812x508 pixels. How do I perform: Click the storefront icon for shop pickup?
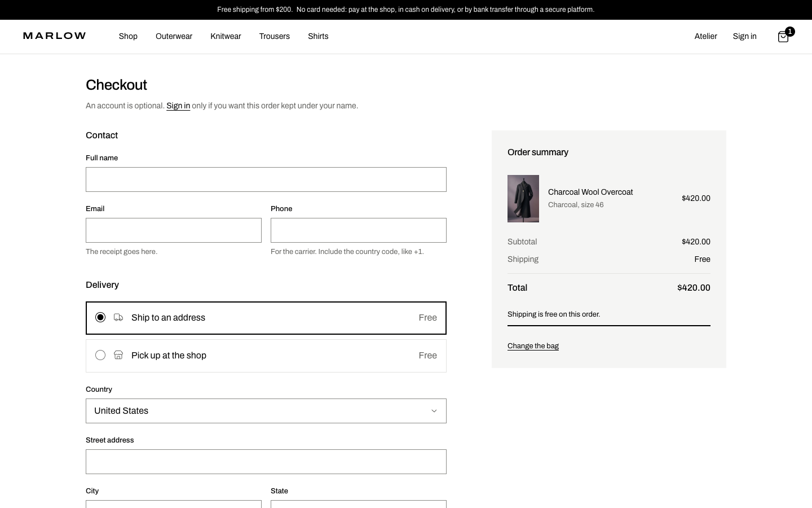[x=118, y=355]
